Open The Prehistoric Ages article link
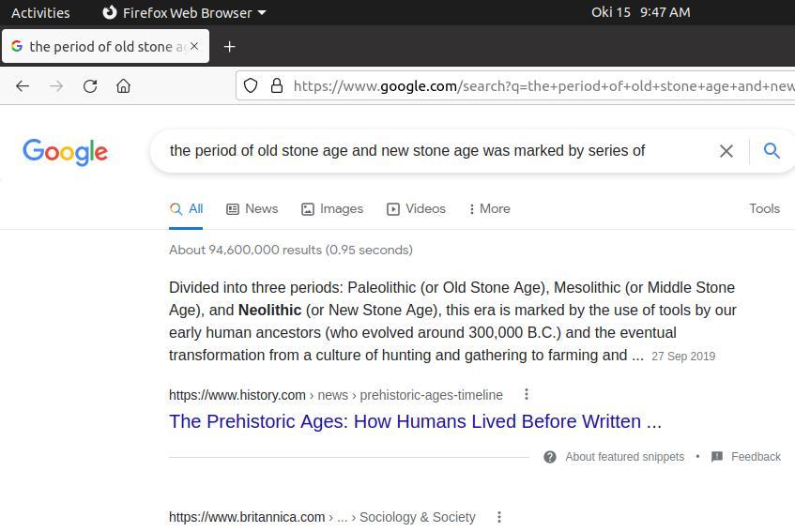This screenshot has width=795, height=532. tap(415, 421)
